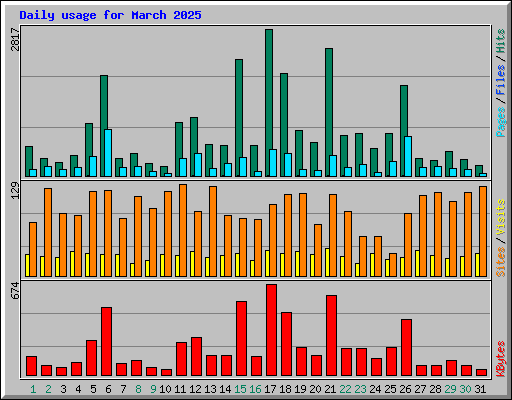Click the red KBytes bar for day 6
Image resolution: width=512 pixels, height=400 pixels.
pyautogui.click(x=106, y=342)
